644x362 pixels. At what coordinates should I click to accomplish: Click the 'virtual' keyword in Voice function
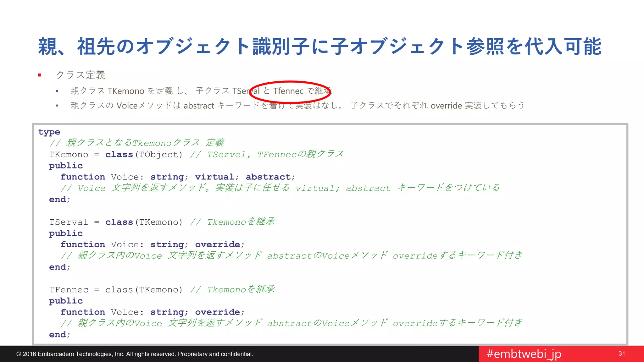pos(214,177)
